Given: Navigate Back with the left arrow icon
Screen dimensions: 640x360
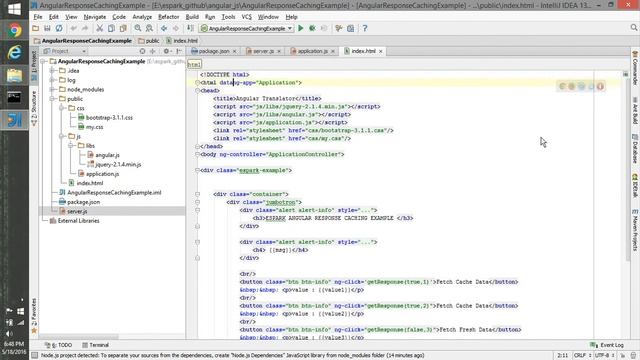Looking at the screenshot, I should point(164,28).
